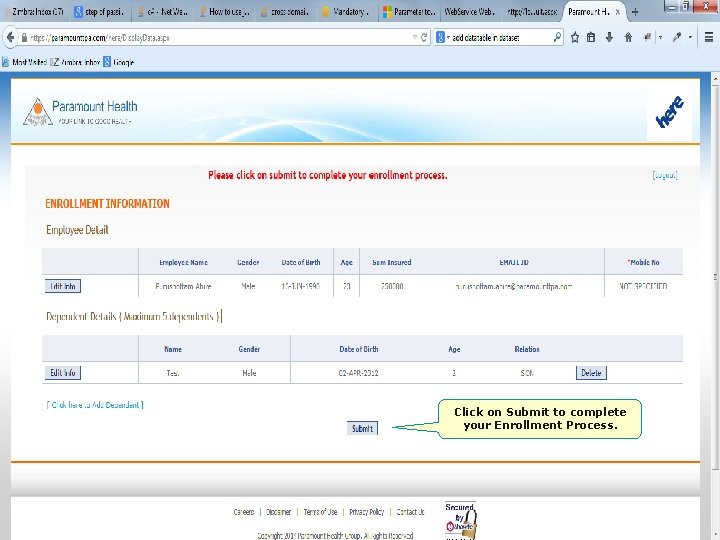Open the dropdown beside the pin add-on icon
Viewport: 720px width, 540px height.
pyautogui.click(x=660, y=37)
